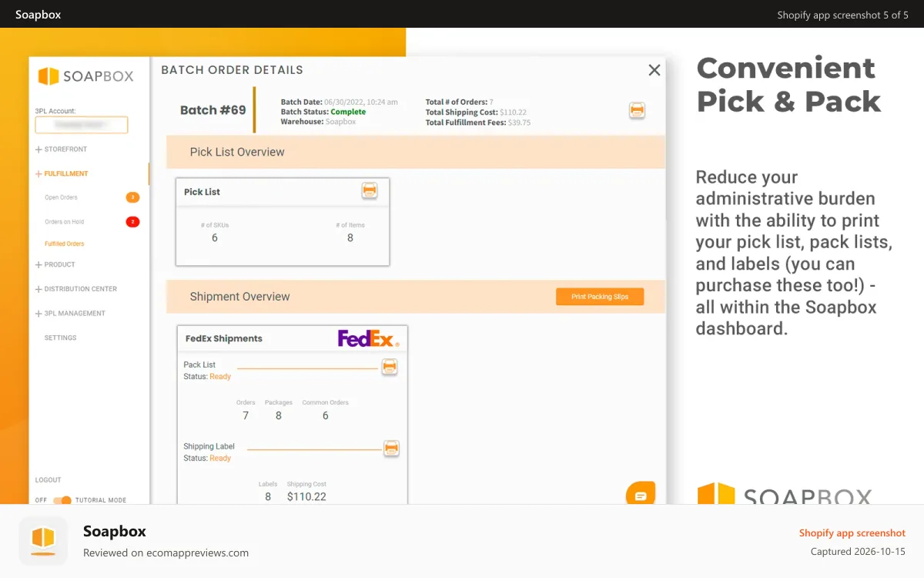
Task: Open Settings in the sidebar
Action: pos(60,338)
